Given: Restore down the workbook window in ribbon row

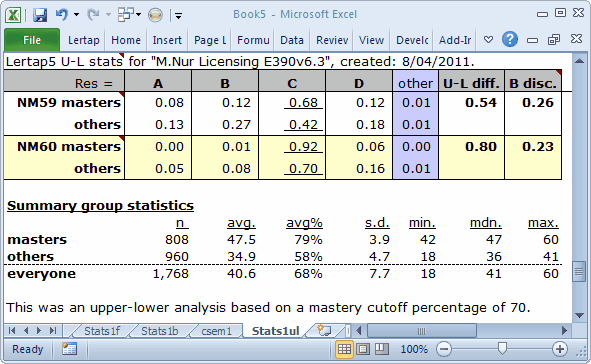Looking at the screenshot, I should click(554, 39).
